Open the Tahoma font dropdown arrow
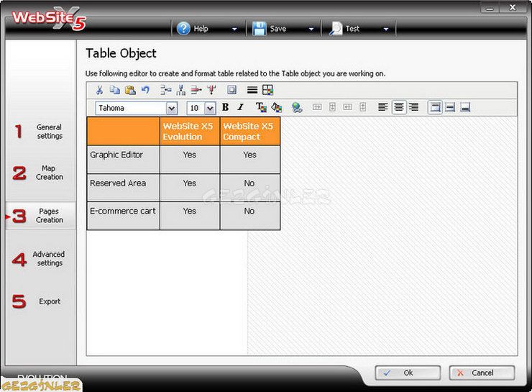The image size is (532, 392). (172, 109)
